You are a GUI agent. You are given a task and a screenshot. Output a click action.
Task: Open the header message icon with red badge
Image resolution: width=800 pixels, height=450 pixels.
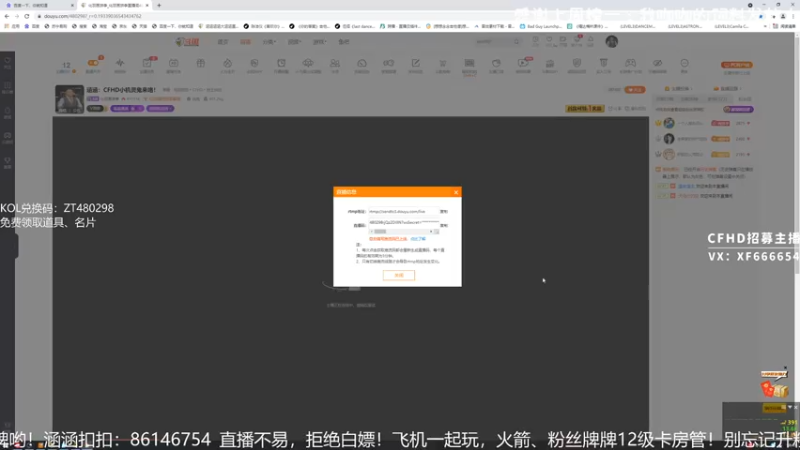click(x=577, y=40)
